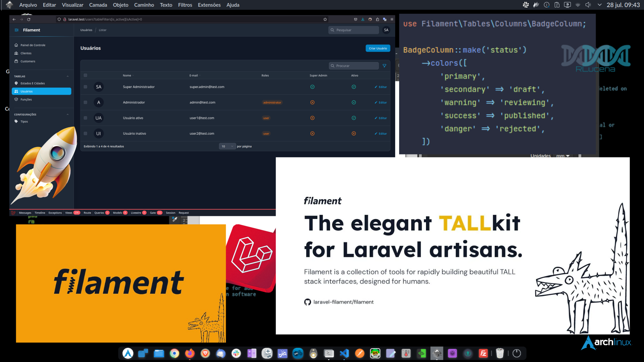This screenshot has height=362, width=644.
Task: Open FileZilla from the dock
Action: click(x=483, y=353)
